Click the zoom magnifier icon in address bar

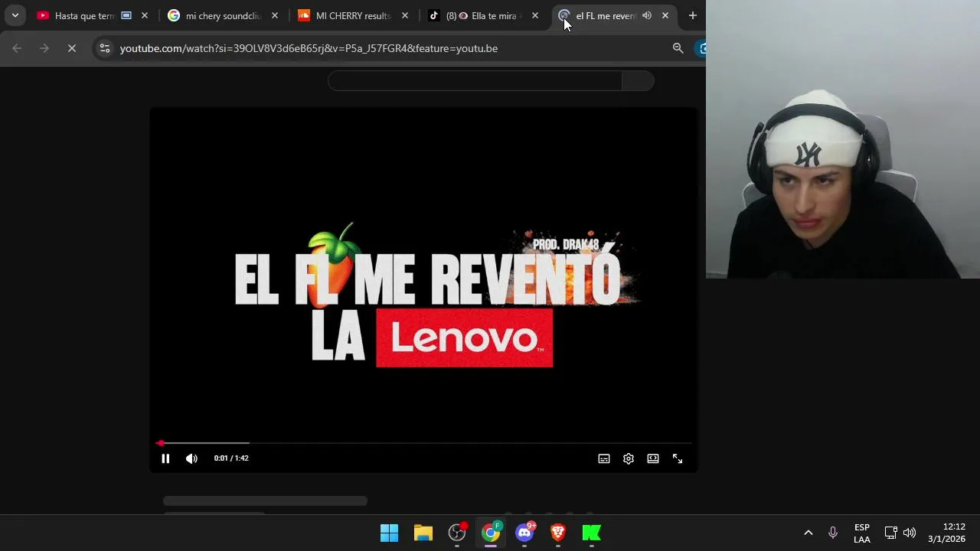(x=678, y=48)
